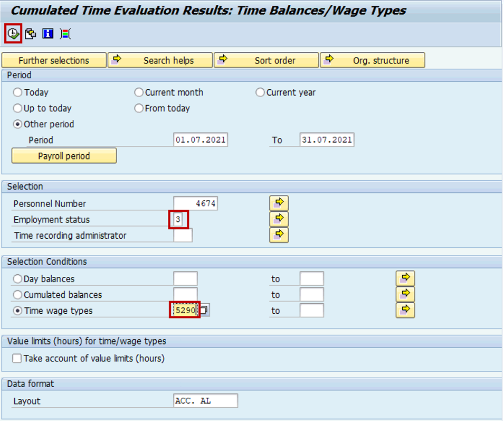Image resolution: width=504 pixels, height=421 pixels.
Task: Select the Current year radio button
Action: point(260,92)
